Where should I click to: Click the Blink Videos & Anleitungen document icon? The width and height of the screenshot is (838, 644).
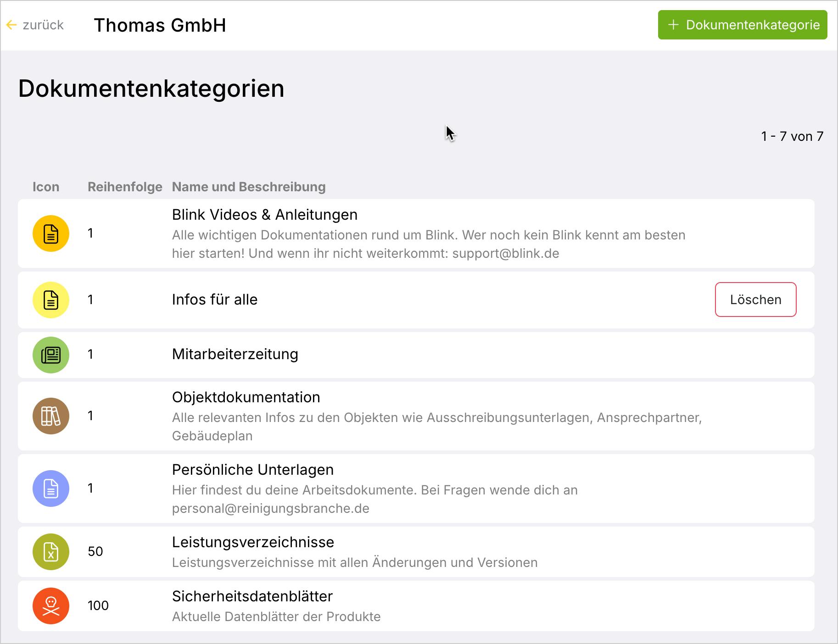coord(51,233)
